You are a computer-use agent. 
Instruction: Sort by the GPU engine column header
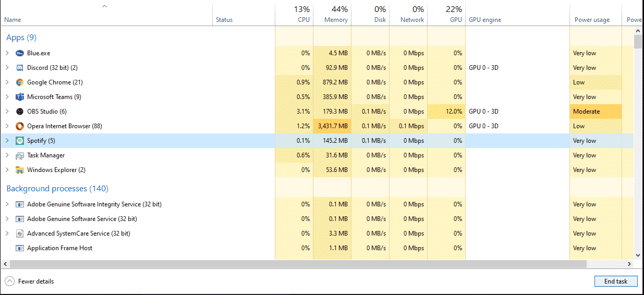click(x=517, y=15)
